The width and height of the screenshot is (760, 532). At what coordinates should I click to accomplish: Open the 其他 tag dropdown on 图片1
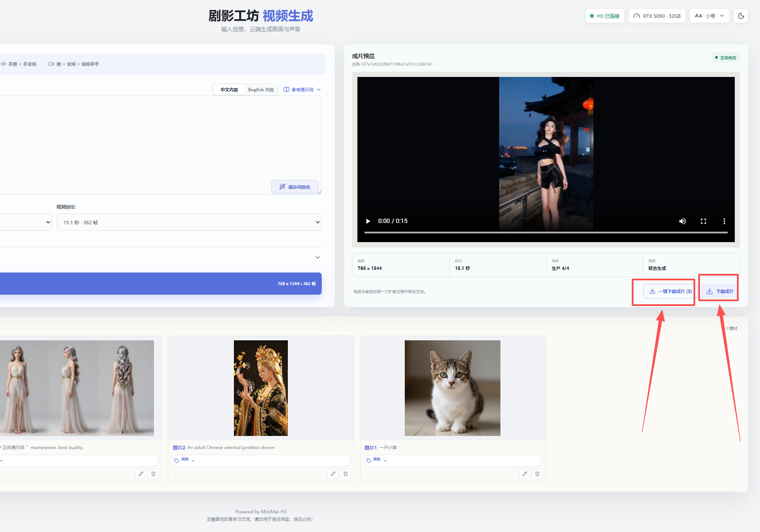[x=453, y=460]
